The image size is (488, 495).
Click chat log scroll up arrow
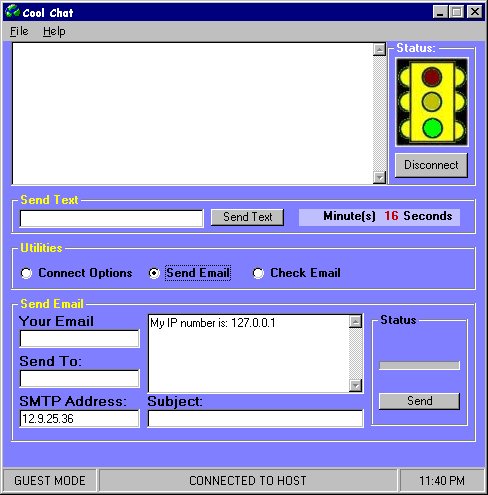point(379,49)
